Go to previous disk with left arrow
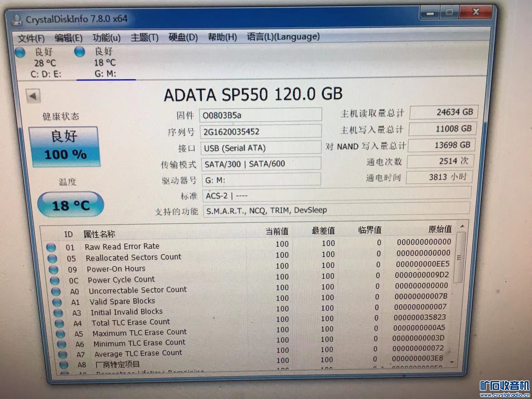532x399 pixels. [33, 96]
